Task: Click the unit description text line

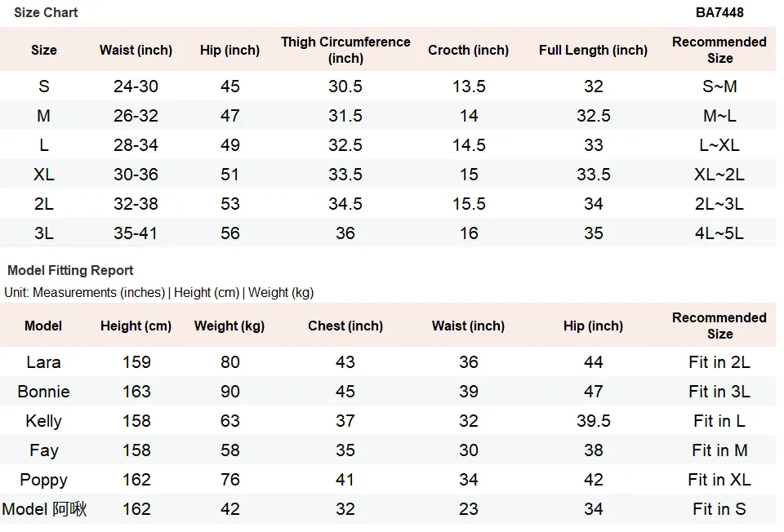Action: pyautogui.click(x=159, y=292)
